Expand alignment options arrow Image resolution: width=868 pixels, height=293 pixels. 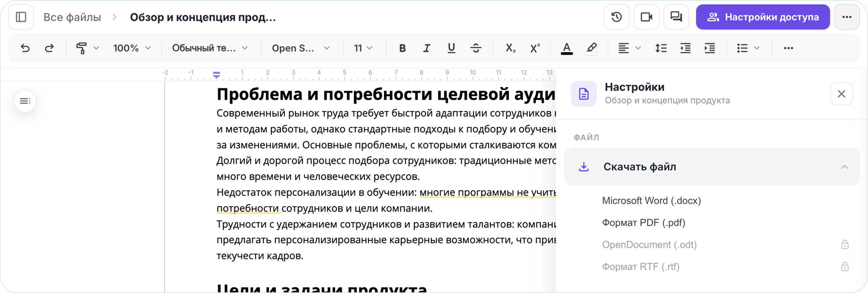[x=638, y=48]
